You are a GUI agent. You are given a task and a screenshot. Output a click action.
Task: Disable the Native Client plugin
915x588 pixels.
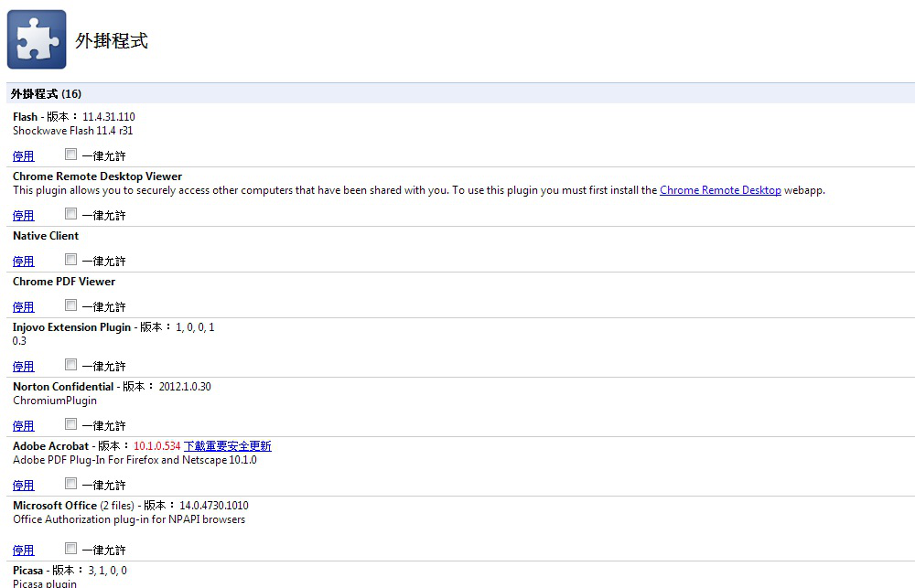(x=24, y=261)
